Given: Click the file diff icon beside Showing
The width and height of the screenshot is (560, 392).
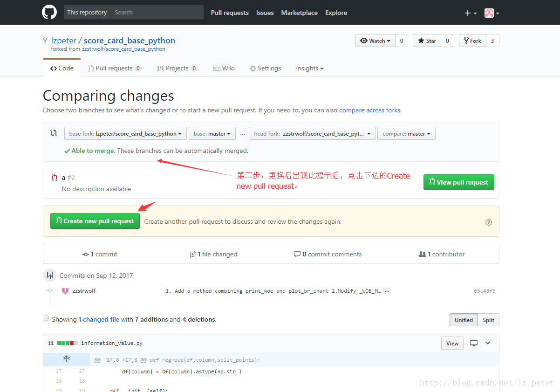Looking at the screenshot, I should pos(46,319).
